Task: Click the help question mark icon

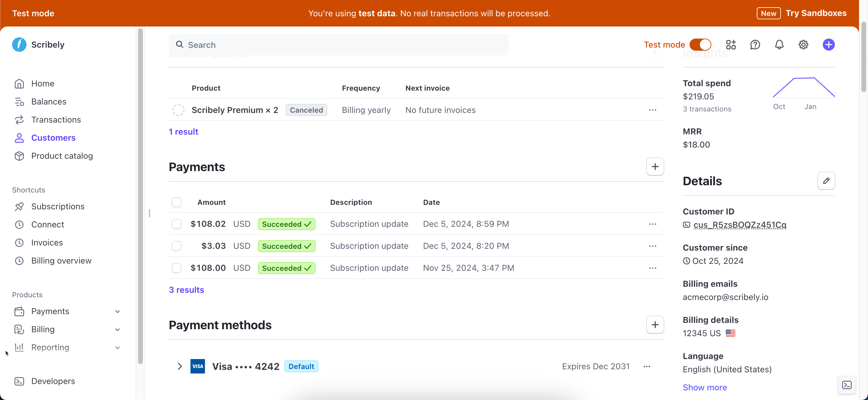Action: pos(755,45)
